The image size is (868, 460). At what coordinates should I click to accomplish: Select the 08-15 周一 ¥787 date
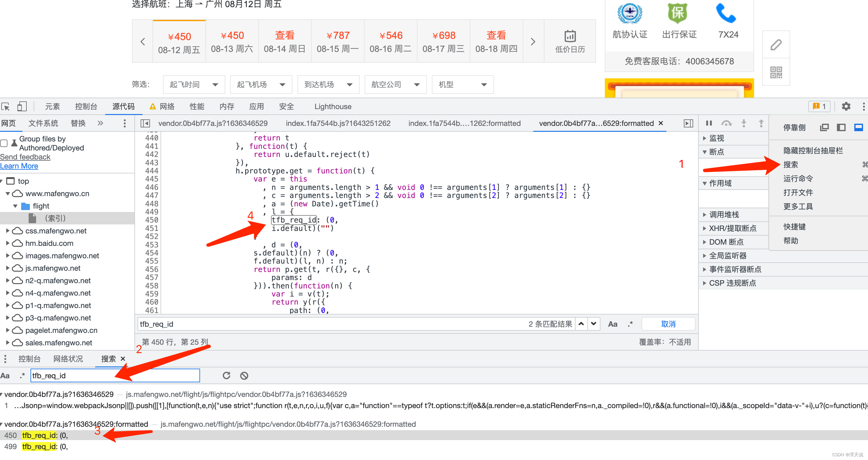338,41
